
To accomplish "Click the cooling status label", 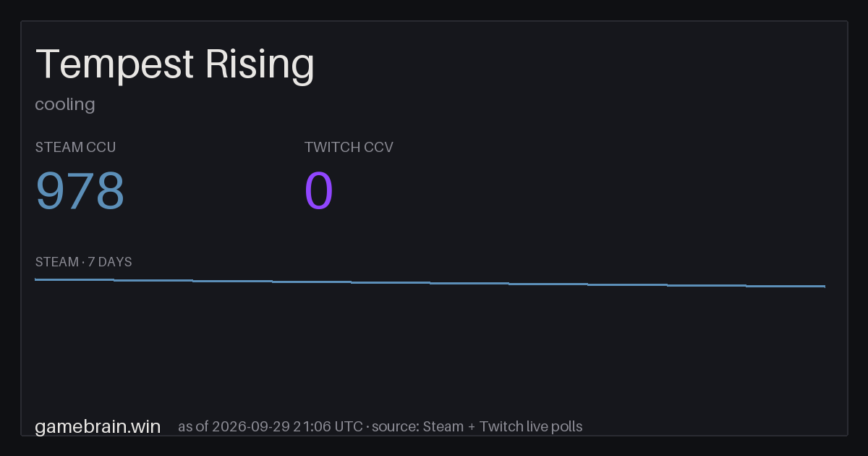I will pyautogui.click(x=65, y=104).
